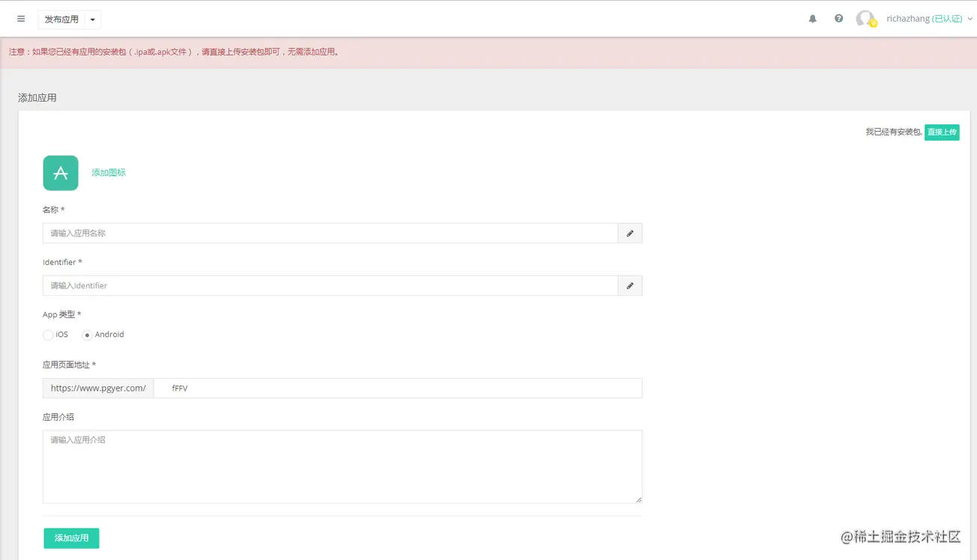The height and width of the screenshot is (560, 977).
Task: Click the 直接上传 button
Action: click(942, 133)
